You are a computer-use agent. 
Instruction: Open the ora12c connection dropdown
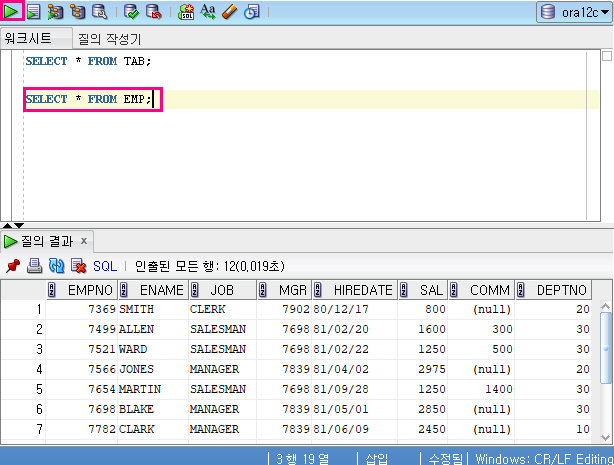coord(574,13)
